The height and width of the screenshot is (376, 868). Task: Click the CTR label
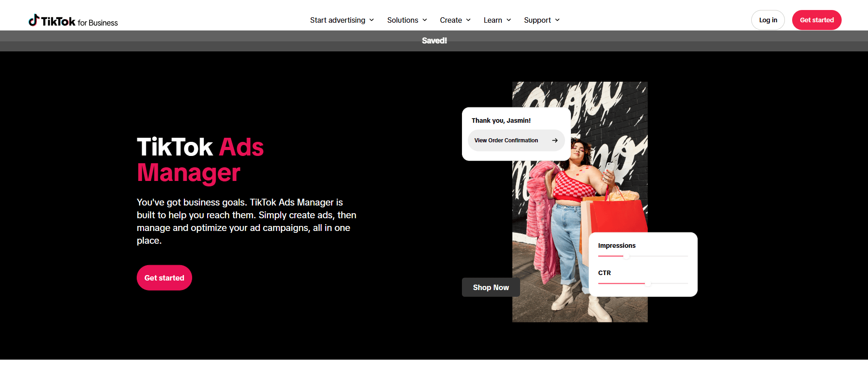(605, 273)
